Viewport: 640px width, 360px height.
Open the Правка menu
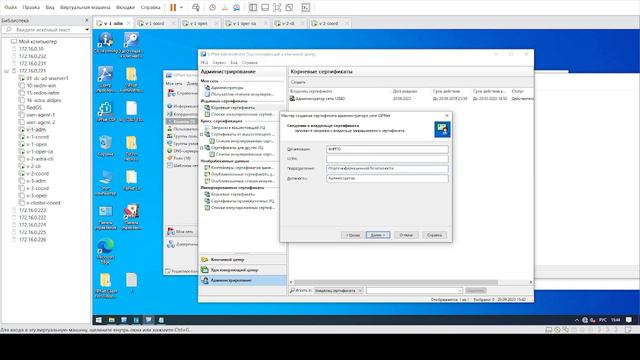[31, 7]
